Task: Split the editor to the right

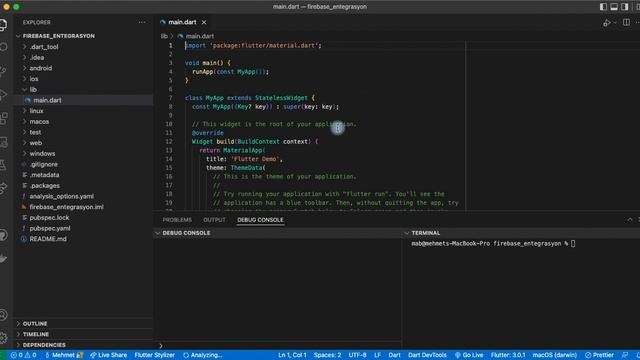Action: pyautogui.click(x=626, y=22)
